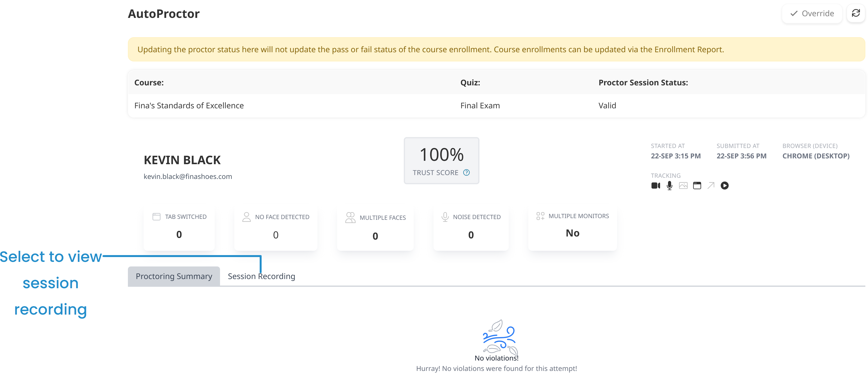This screenshot has height=376, width=868.
Task: Click the grayed screenshot capture tracking icon
Action: coord(683,185)
